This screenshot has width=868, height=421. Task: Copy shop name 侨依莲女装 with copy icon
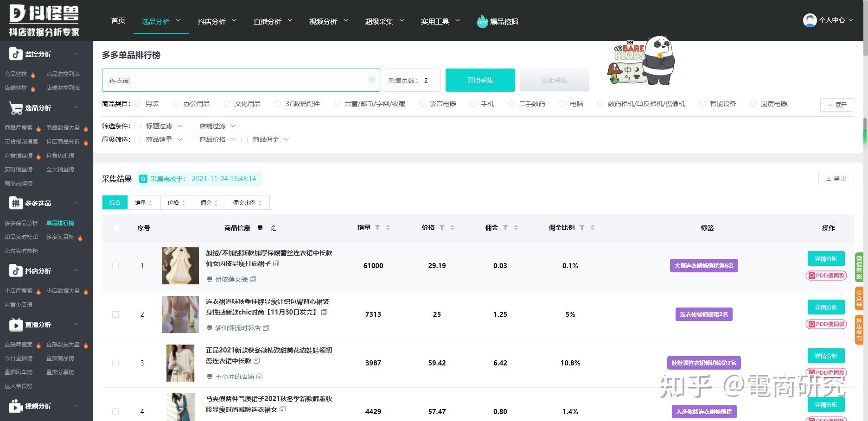(x=253, y=279)
